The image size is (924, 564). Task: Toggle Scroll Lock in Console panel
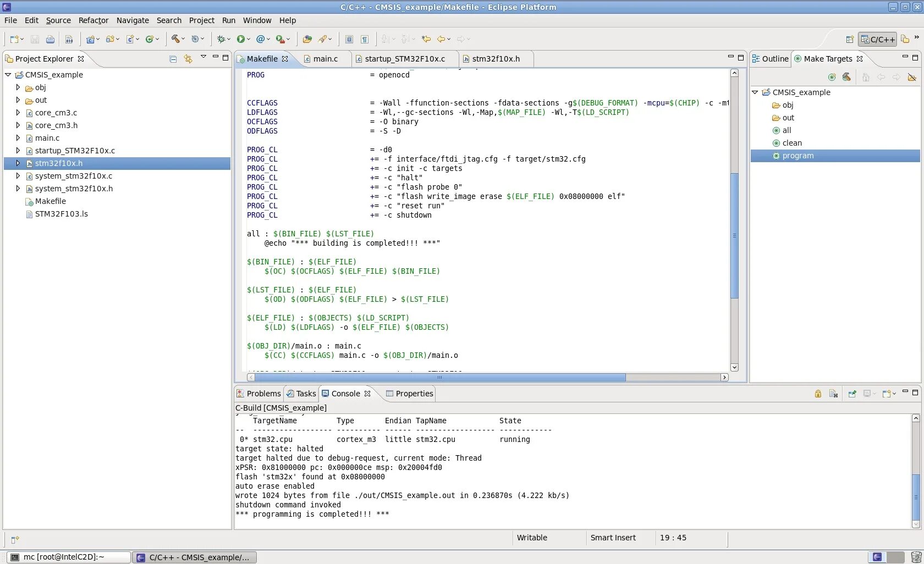coord(818,394)
